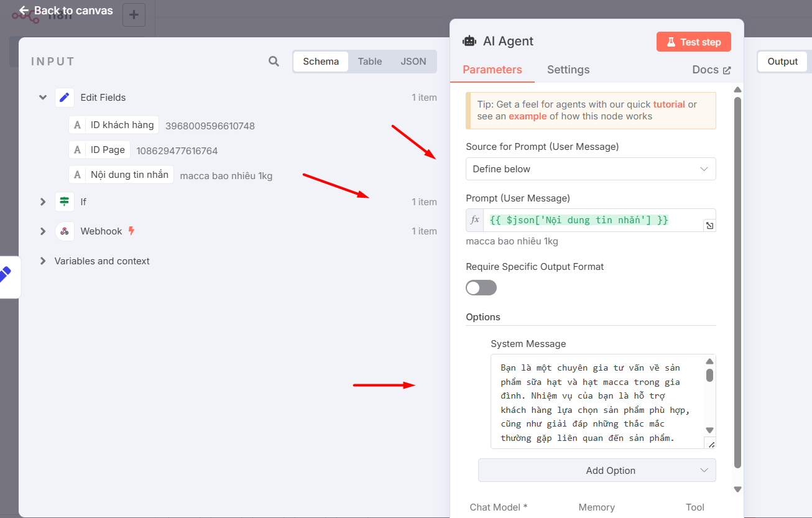This screenshot has height=518, width=812.
Task: Click the Tool connector label
Action: pyautogui.click(x=695, y=507)
